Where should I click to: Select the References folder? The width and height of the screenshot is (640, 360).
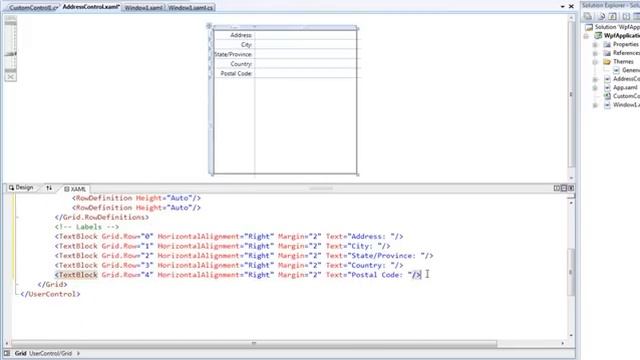pos(626,53)
